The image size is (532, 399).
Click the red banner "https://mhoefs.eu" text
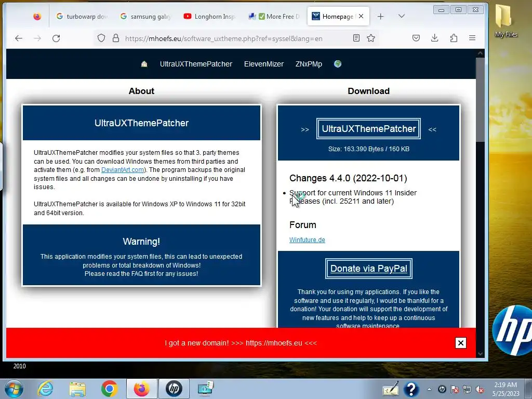274,343
